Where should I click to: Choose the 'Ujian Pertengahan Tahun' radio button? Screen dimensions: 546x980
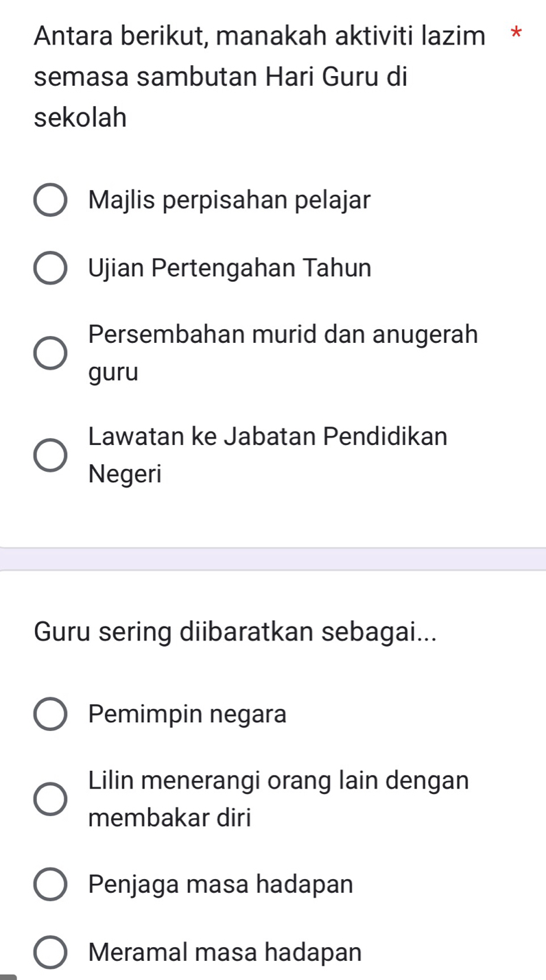click(51, 267)
